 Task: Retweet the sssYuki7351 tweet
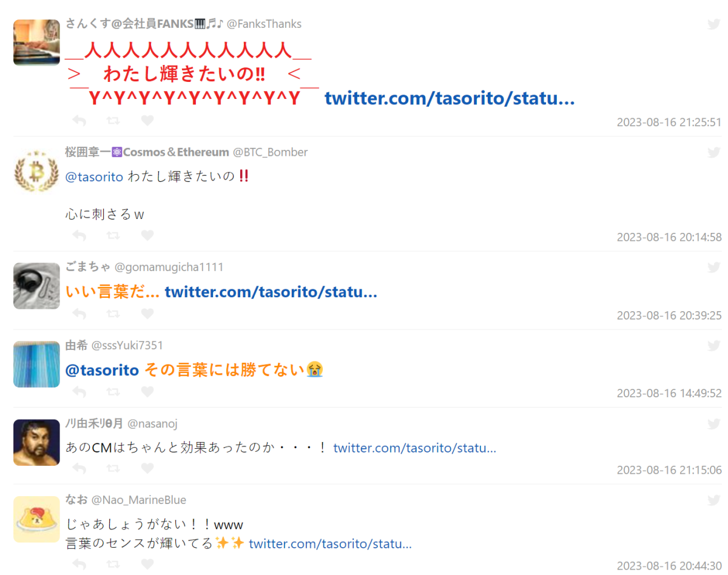[x=113, y=392]
